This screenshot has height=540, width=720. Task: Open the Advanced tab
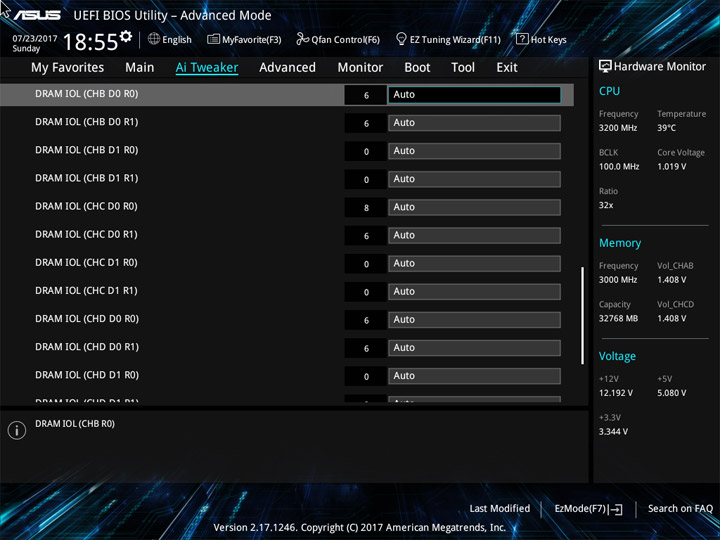pyautogui.click(x=287, y=68)
